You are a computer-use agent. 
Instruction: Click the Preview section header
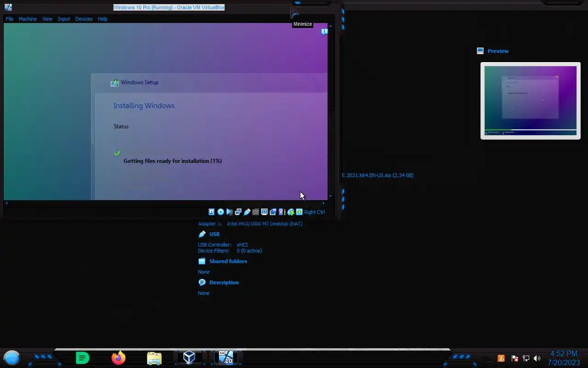pos(498,51)
